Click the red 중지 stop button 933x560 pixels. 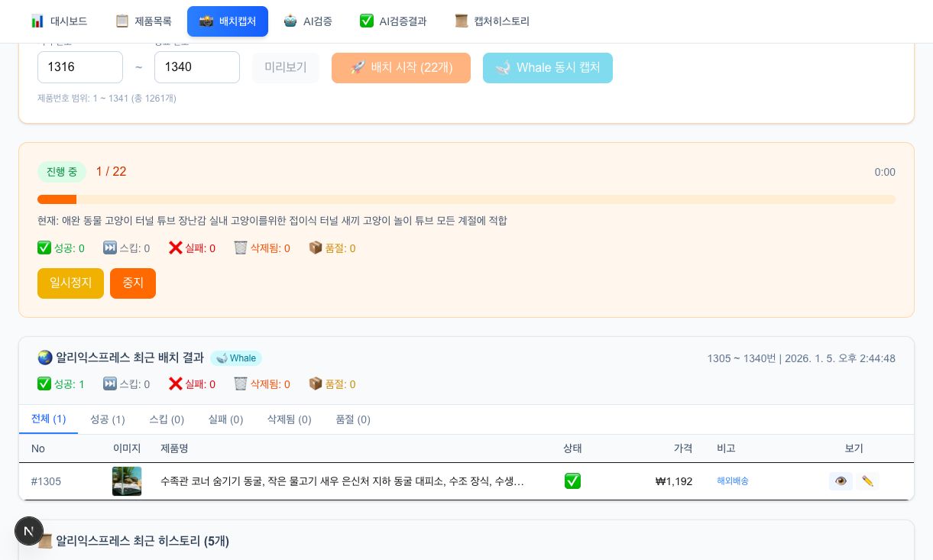[x=133, y=283]
